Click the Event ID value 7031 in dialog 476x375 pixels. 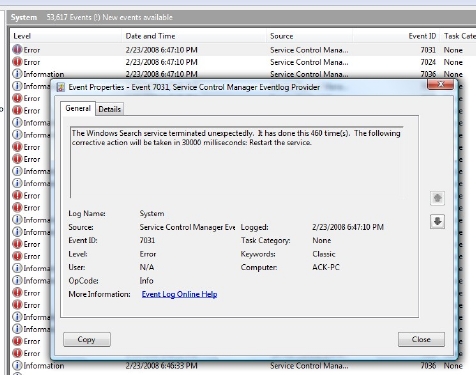(147, 240)
